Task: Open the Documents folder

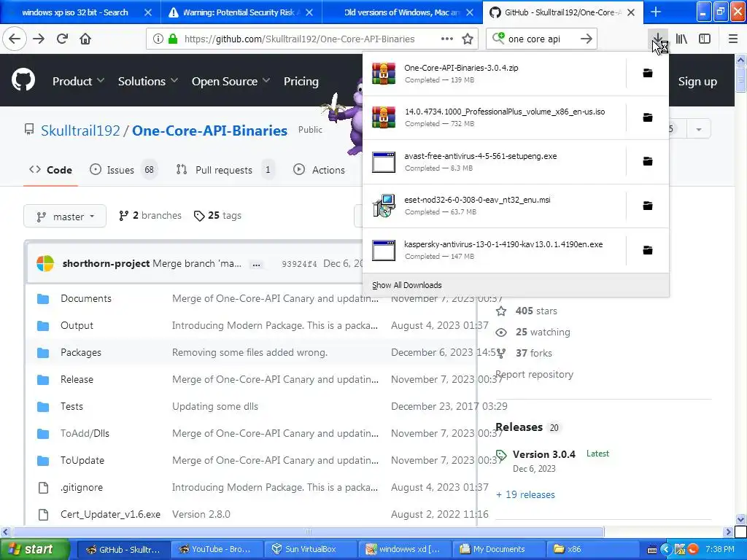Action: [86, 298]
